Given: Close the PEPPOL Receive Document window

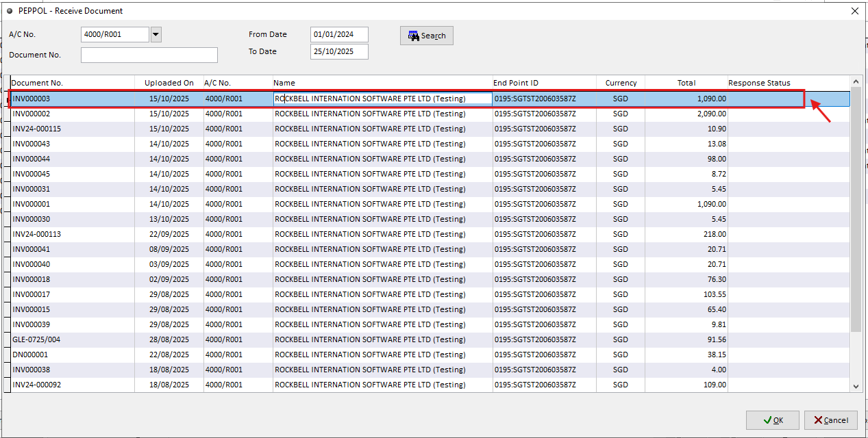Looking at the screenshot, I should coord(854,11).
